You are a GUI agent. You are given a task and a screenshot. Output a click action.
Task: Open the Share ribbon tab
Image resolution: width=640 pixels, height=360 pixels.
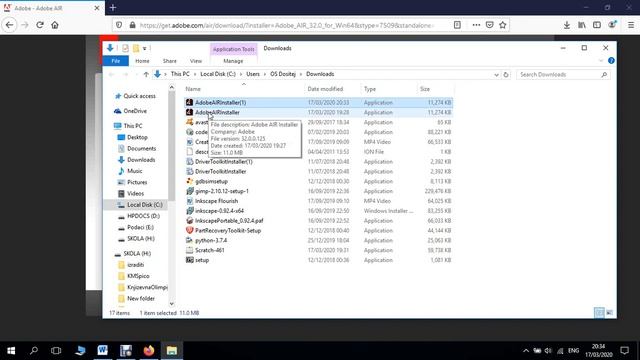point(169,61)
